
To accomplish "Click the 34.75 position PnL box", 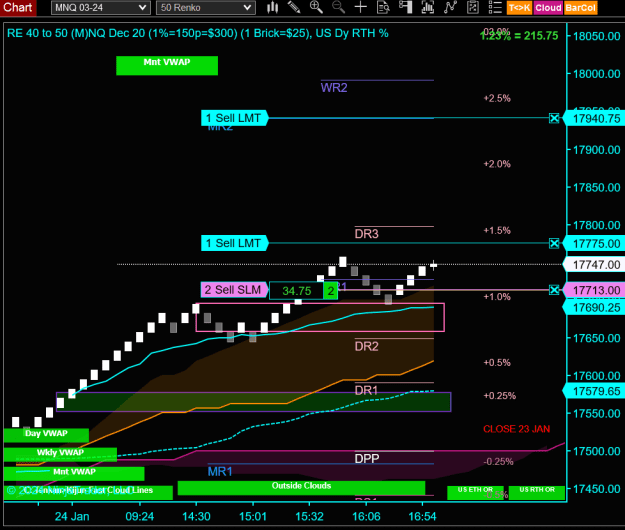I will coord(296,291).
